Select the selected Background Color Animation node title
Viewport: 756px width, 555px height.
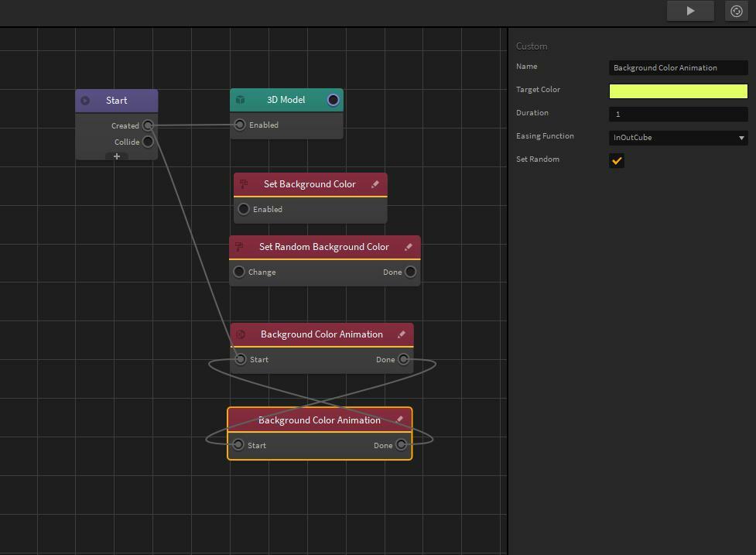click(320, 420)
